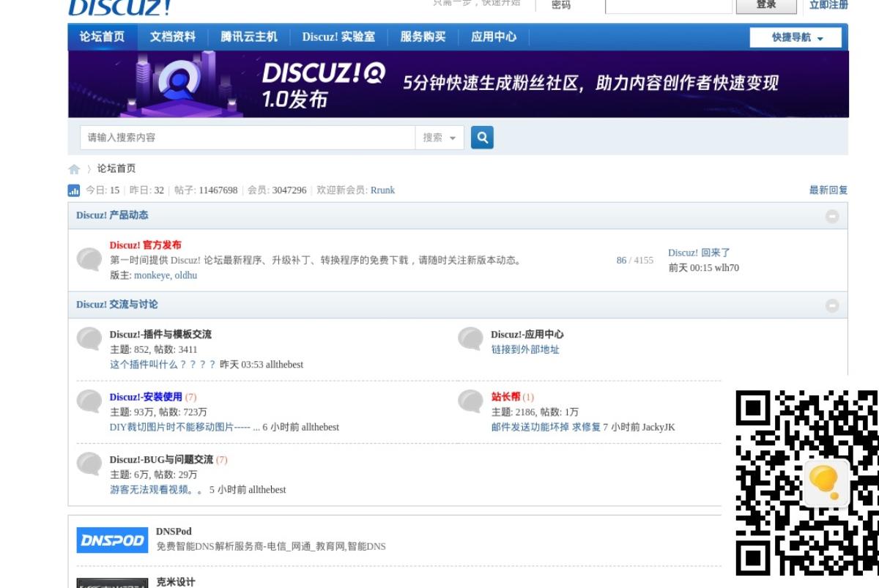The height and width of the screenshot is (588, 879).
Task: Click the 插件与模板交流 forum bubble icon
Action: (89, 339)
